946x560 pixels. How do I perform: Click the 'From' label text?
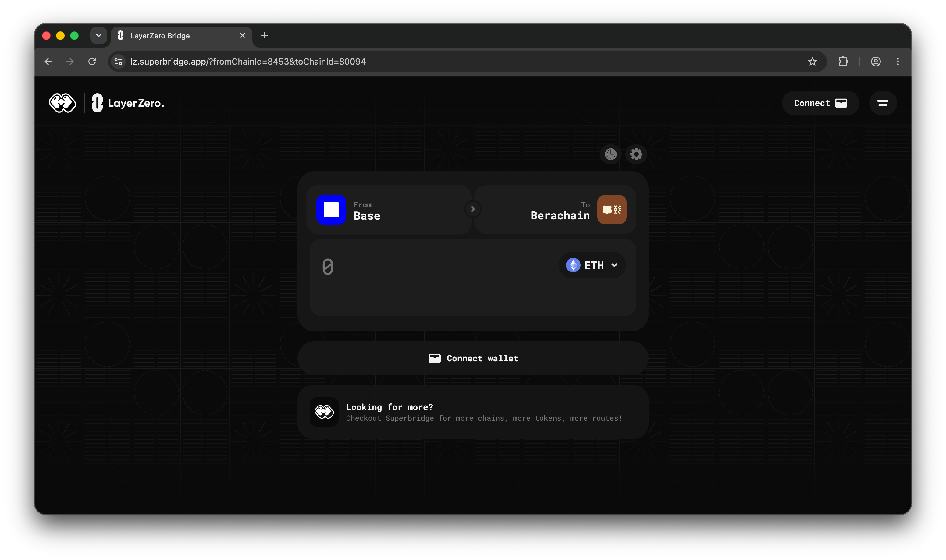362,205
